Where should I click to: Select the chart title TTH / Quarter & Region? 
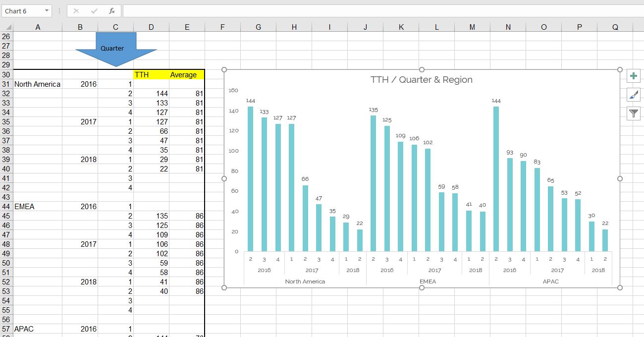(x=421, y=80)
